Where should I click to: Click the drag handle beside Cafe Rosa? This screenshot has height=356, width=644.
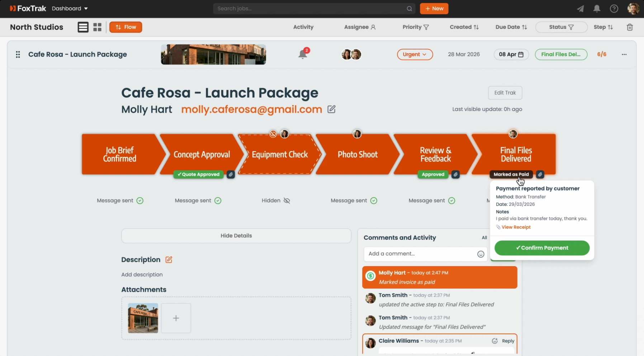[18, 54]
